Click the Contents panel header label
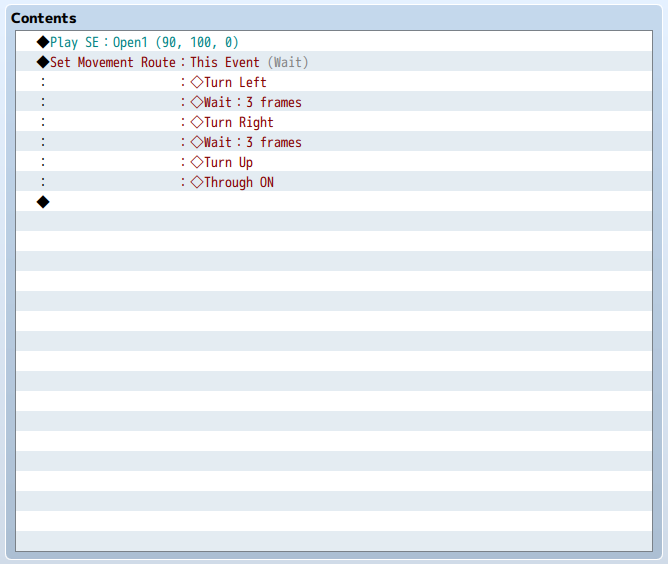 pyautogui.click(x=44, y=18)
